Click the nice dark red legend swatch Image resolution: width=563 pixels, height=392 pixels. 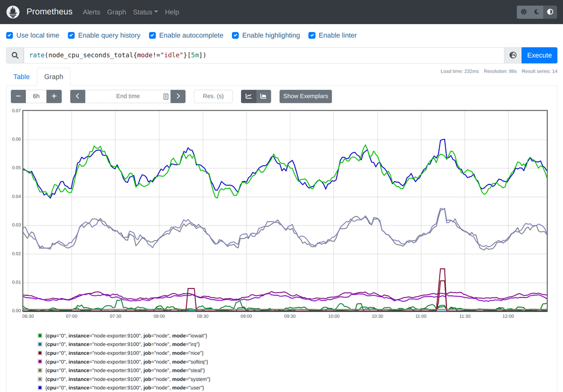pos(40,353)
